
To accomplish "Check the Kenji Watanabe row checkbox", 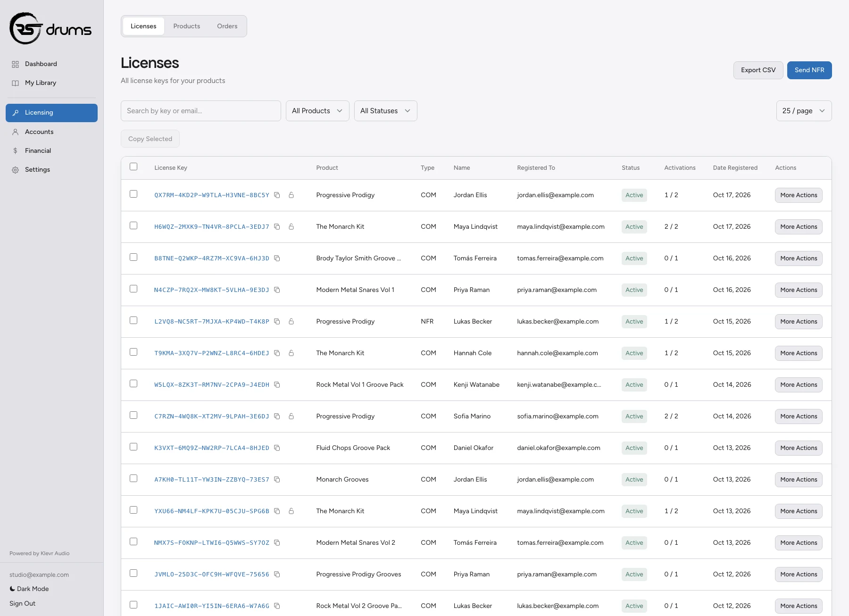I will [x=133, y=383].
